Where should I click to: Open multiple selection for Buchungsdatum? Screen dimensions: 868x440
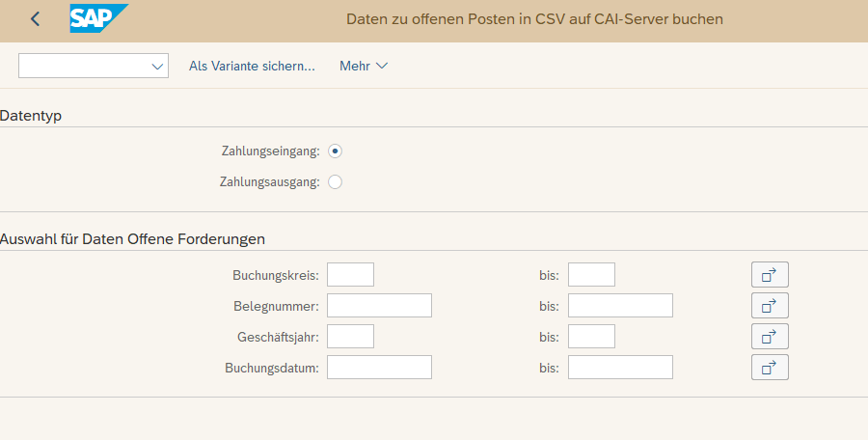click(x=770, y=368)
